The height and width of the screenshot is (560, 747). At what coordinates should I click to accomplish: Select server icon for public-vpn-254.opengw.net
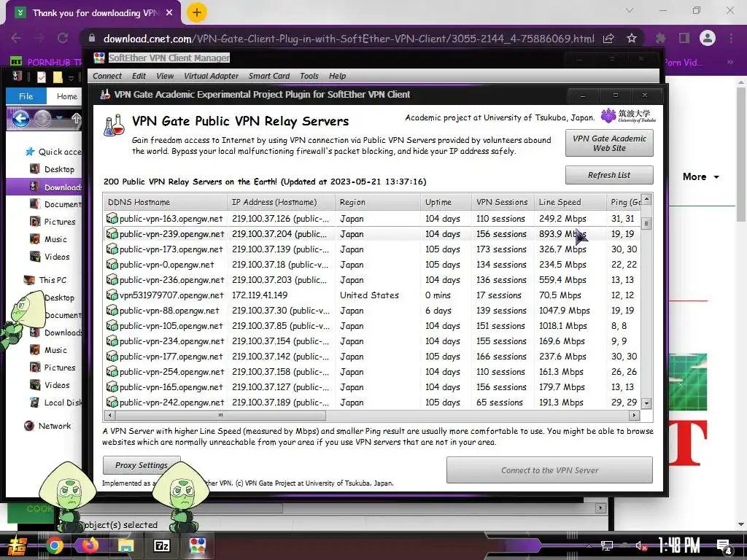click(x=112, y=371)
